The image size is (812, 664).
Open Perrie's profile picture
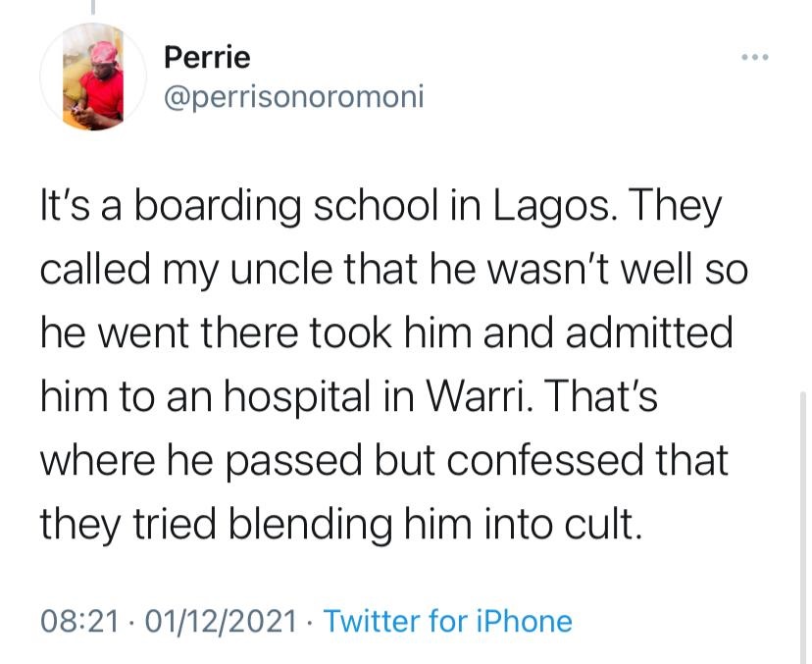tap(94, 77)
